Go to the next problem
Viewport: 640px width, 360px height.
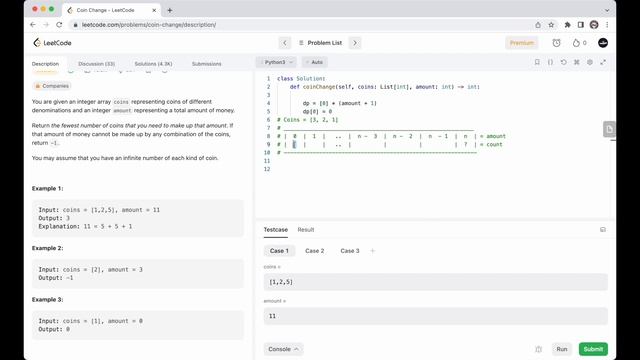[355, 43]
